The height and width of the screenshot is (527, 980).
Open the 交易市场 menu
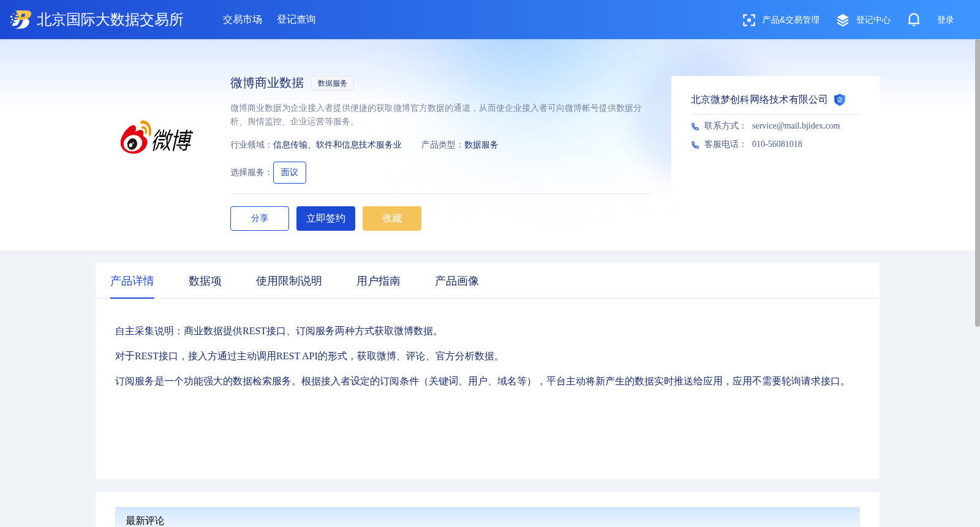243,20
